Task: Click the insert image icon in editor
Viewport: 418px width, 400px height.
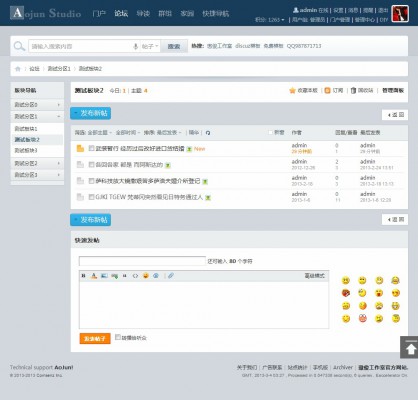Action: [x=104, y=276]
